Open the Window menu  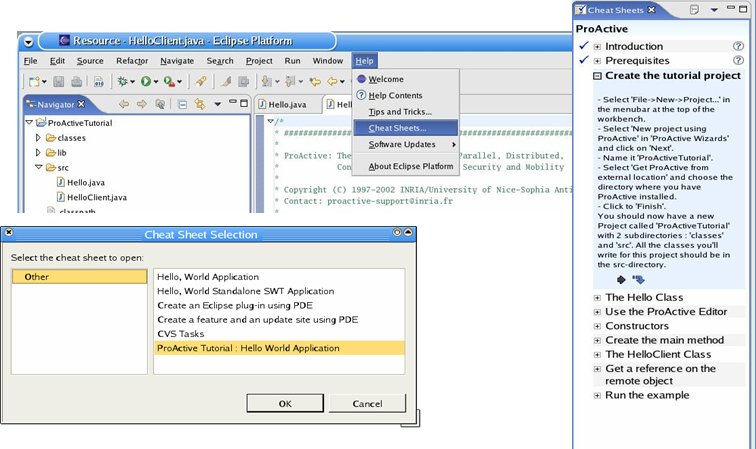point(328,61)
